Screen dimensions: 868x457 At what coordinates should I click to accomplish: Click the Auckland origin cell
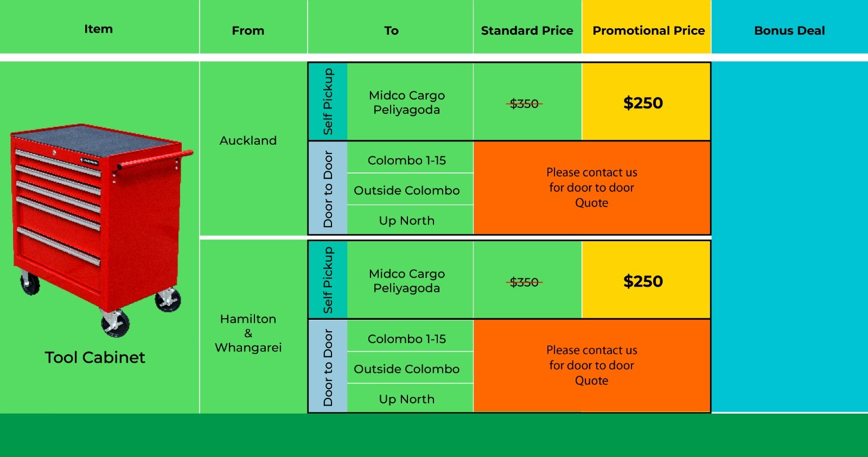248,141
